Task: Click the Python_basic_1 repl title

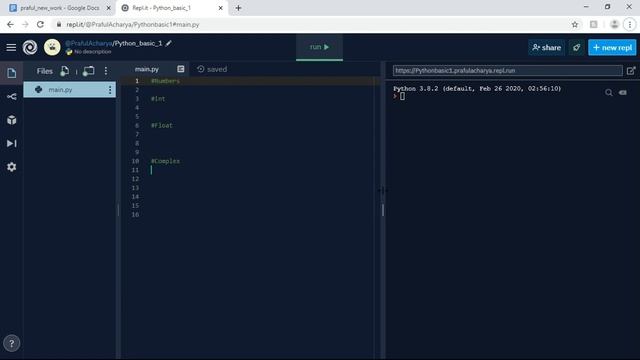Action: click(138, 43)
